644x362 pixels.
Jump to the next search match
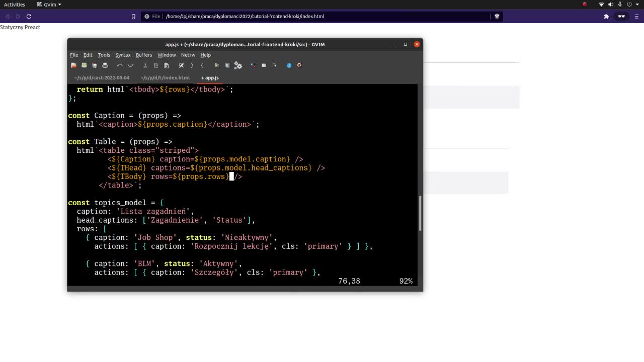(192, 65)
